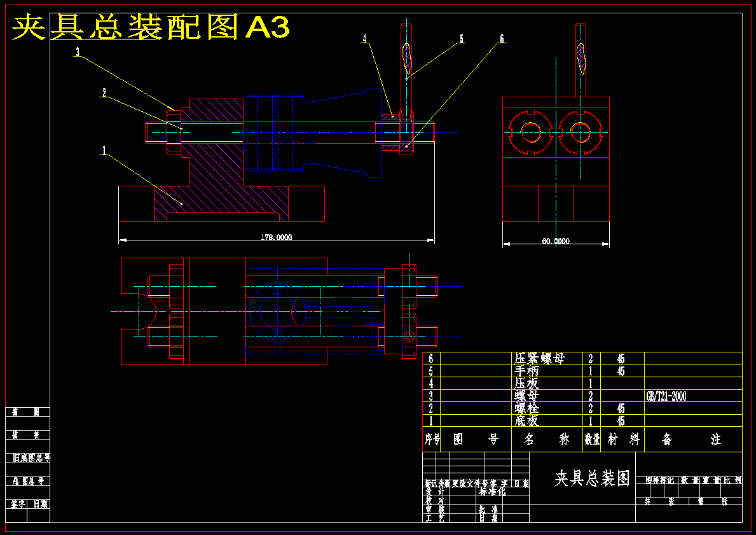The width and height of the screenshot is (756, 535).
Task: Select balloon callout number 1
Action: point(104,151)
